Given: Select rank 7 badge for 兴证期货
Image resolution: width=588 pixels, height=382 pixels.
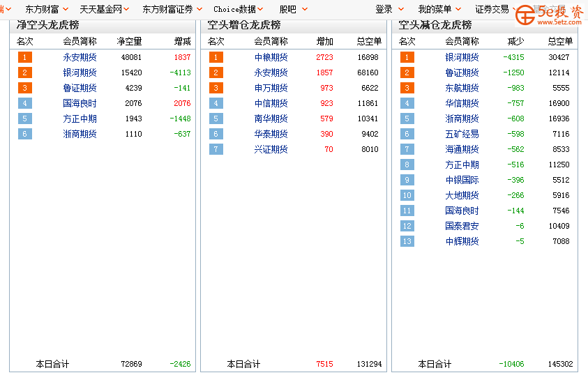Looking at the screenshot, I should (x=216, y=149).
